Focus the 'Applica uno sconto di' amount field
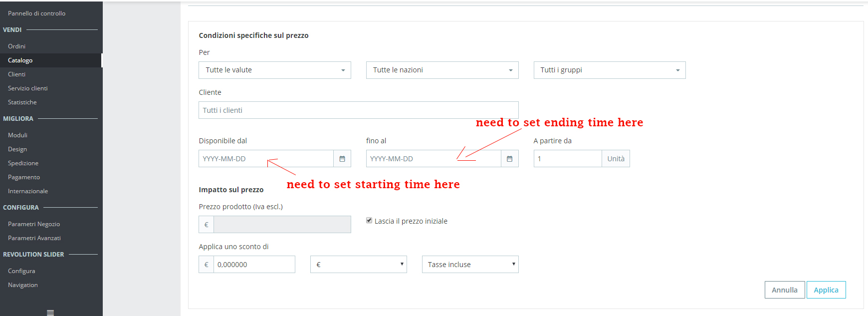868x316 pixels. coord(254,265)
